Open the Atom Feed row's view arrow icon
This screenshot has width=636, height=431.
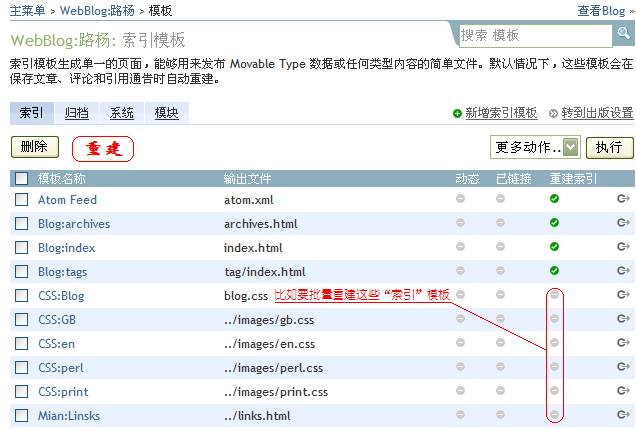(x=623, y=199)
